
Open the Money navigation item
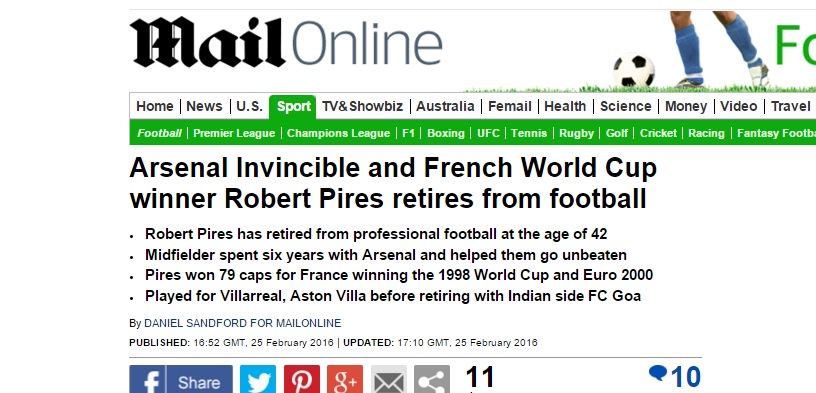pos(686,107)
